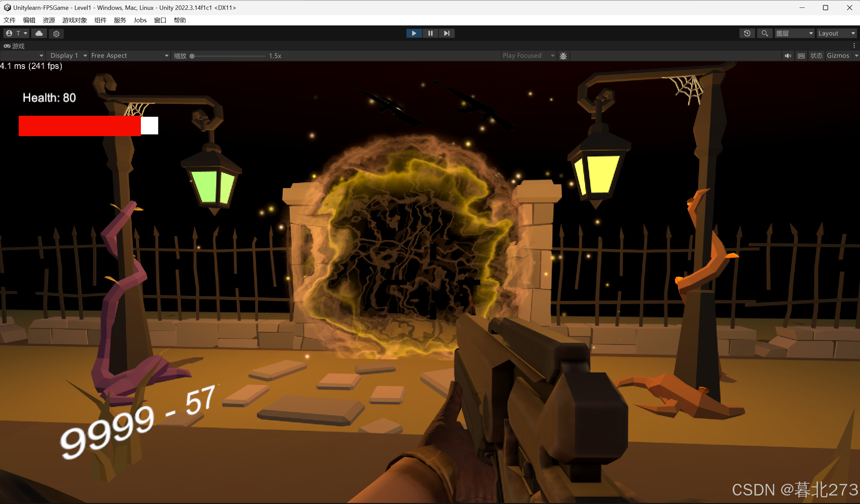Open the Unity version control icon
The image size is (860, 504).
click(x=56, y=34)
